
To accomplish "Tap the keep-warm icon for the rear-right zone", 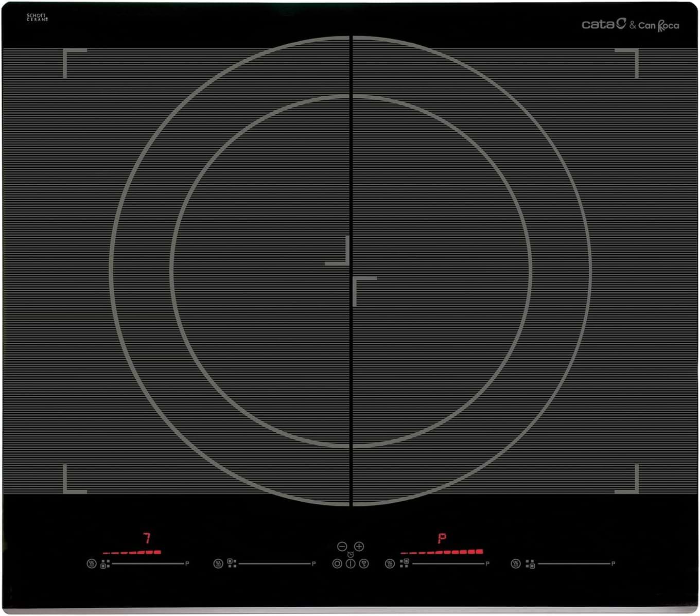I will pyautogui.click(x=390, y=564).
